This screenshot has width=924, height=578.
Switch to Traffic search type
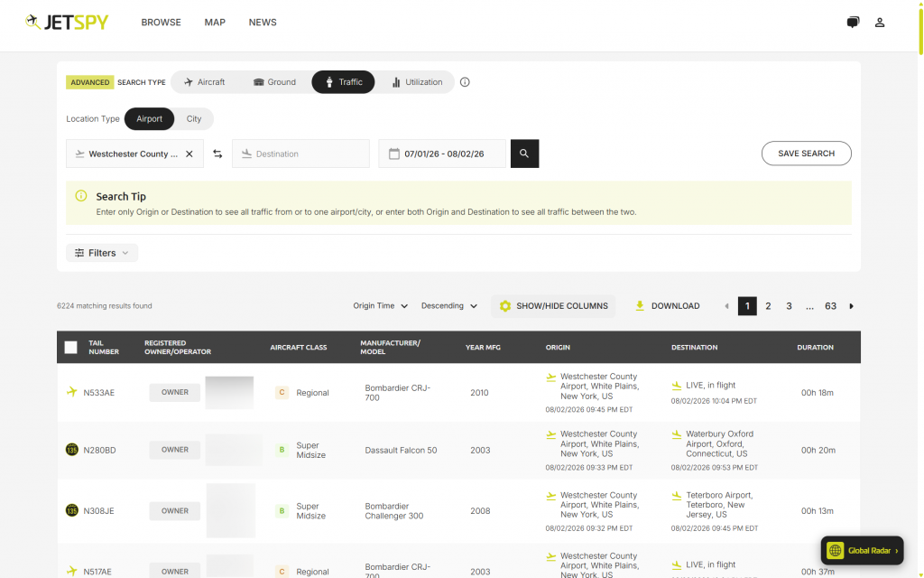click(343, 82)
